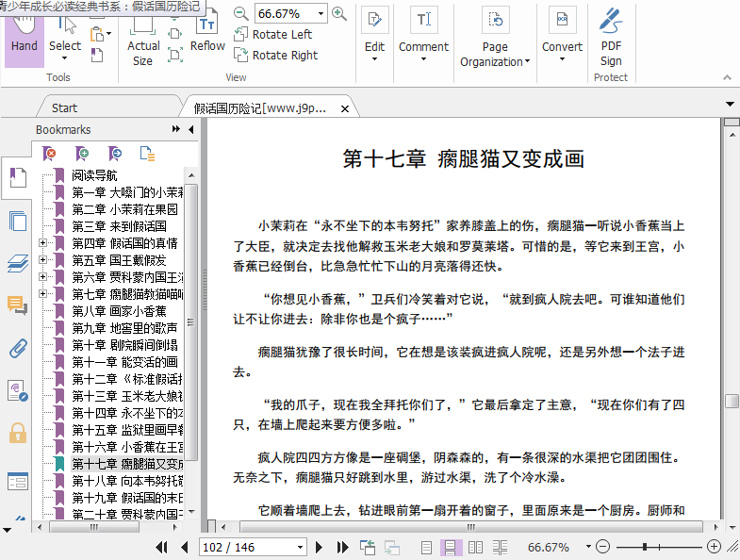Open the Page Organization dropdown
740x560 pixels.
[x=495, y=54]
